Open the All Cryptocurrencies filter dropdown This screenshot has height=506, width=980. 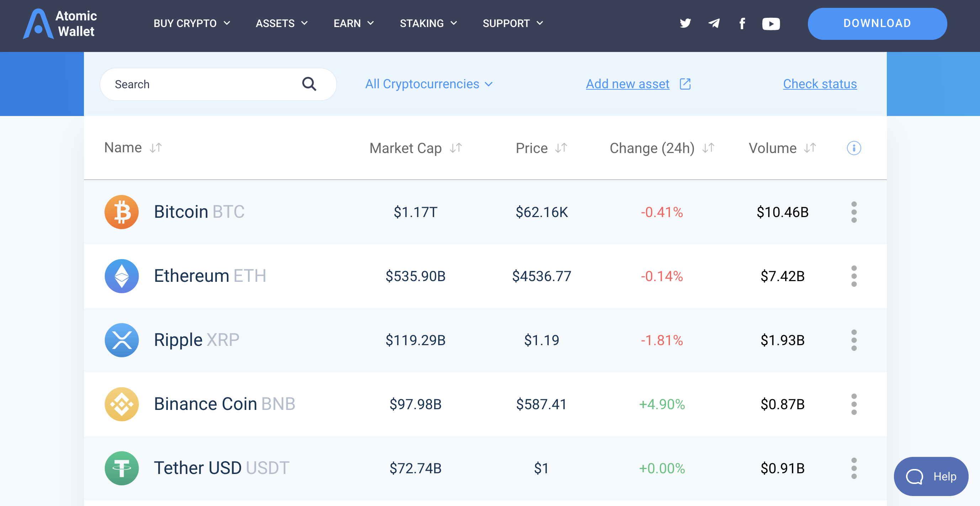coord(429,84)
